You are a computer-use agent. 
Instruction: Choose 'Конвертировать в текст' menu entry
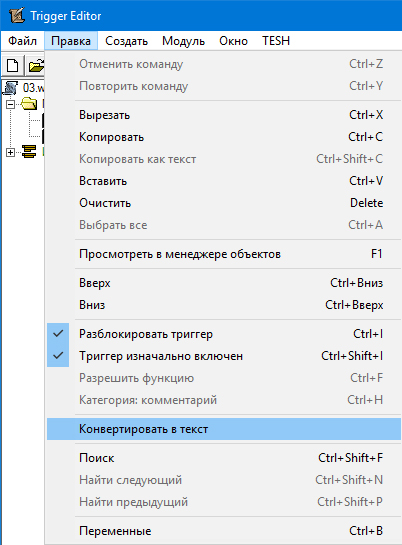click(x=224, y=429)
